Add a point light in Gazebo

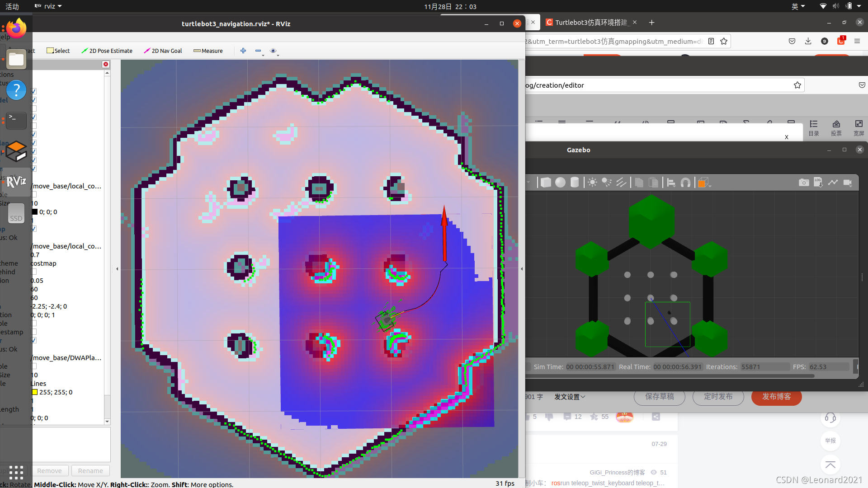[592, 183]
